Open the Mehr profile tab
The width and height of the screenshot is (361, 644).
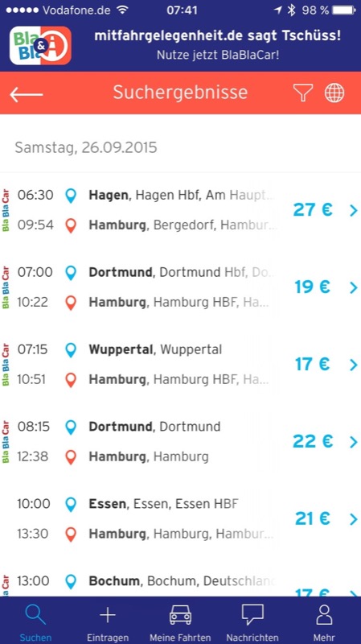[x=324, y=621]
